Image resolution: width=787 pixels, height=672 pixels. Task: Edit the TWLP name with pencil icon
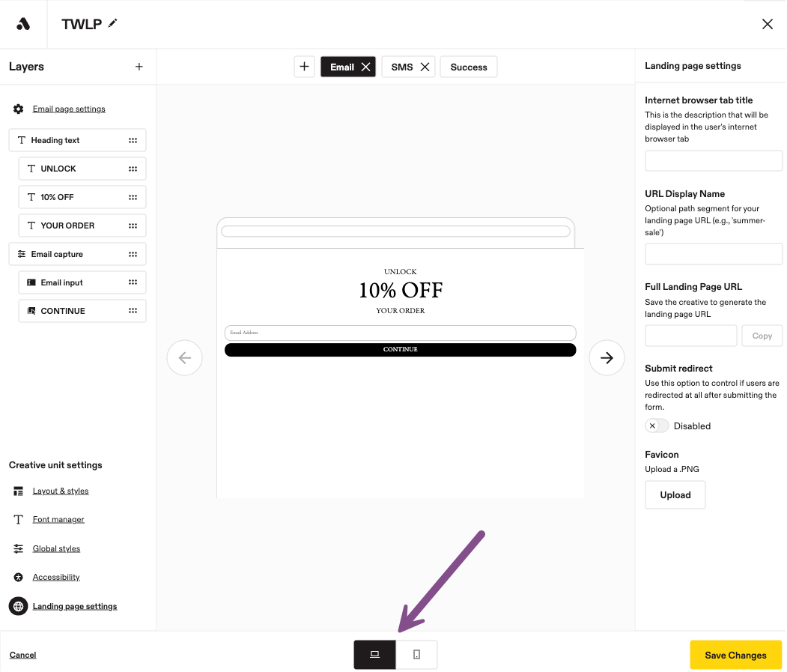coord(113,23)
